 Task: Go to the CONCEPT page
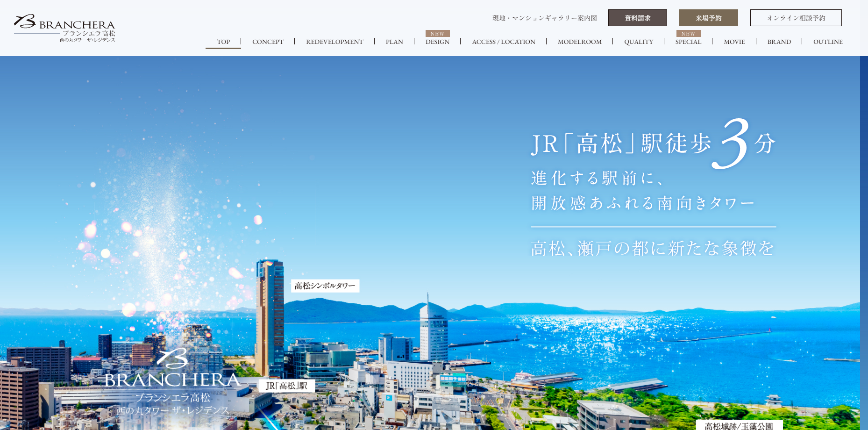268,42
